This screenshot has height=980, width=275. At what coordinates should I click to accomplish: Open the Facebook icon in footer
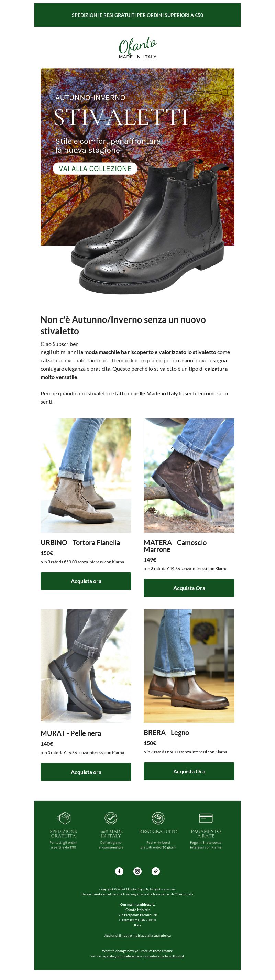coord(119,871)
